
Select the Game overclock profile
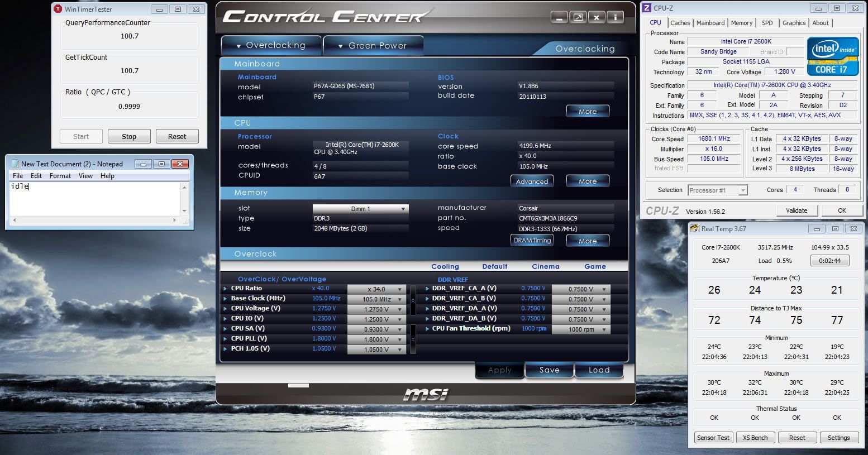[x=595, y=267]
